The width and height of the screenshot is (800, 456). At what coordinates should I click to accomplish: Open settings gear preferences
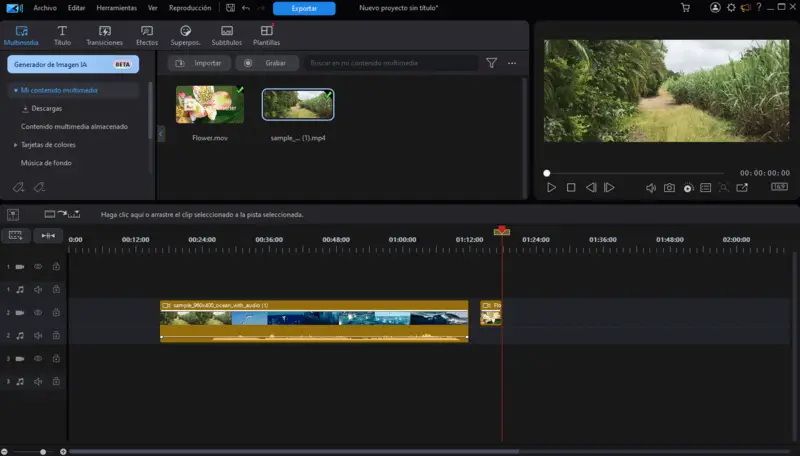pyautogui.click(x=731, y=8)
